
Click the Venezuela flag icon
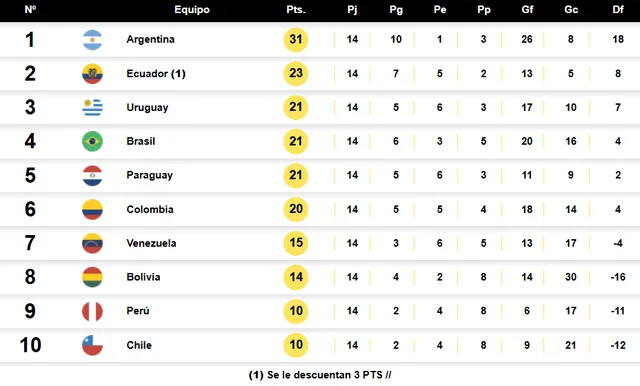click(x=92, y=243)
